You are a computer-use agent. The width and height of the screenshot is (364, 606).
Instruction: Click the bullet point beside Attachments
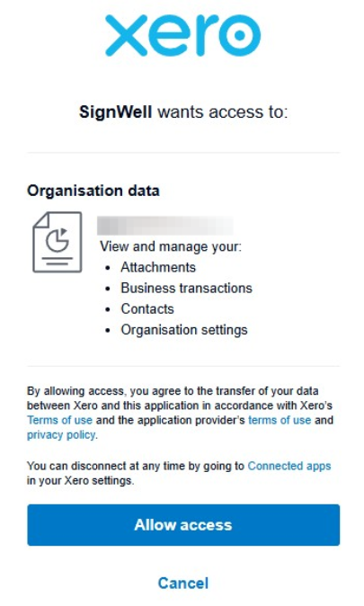[x=108, y=268]
